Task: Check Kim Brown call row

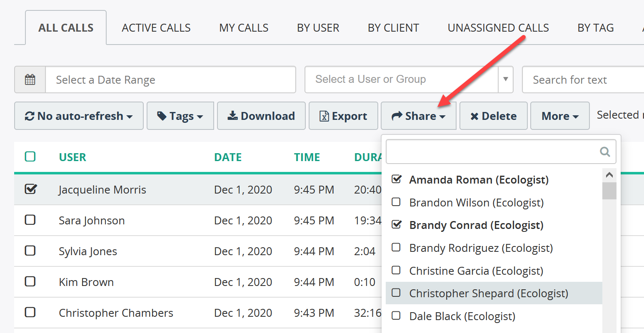Action: (30, 281)
